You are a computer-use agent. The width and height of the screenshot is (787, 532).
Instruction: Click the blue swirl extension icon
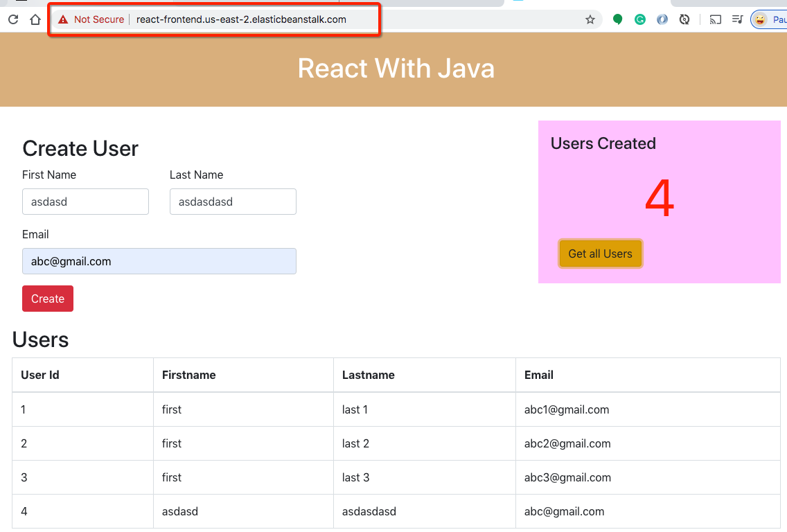pos(662,19)
